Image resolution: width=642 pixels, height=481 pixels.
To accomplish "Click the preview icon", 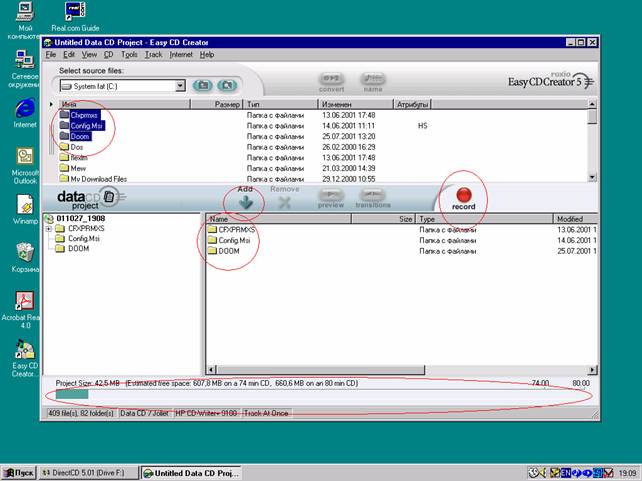I will point(331,197).
